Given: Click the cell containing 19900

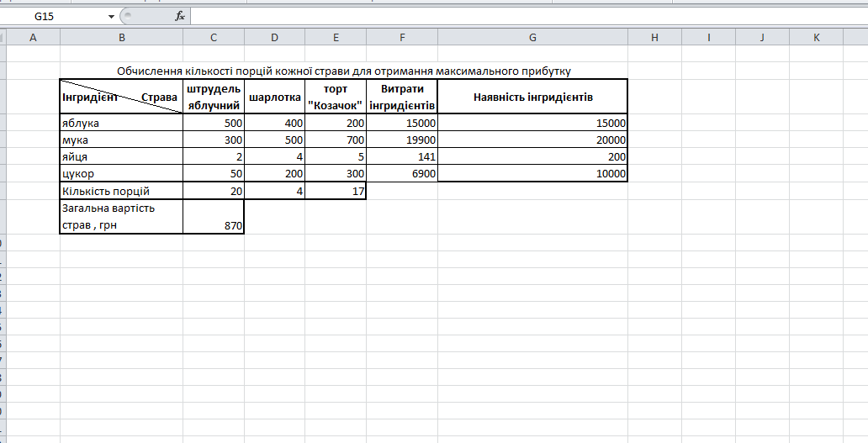Looking at the screenshot, I should click(402, 140).
